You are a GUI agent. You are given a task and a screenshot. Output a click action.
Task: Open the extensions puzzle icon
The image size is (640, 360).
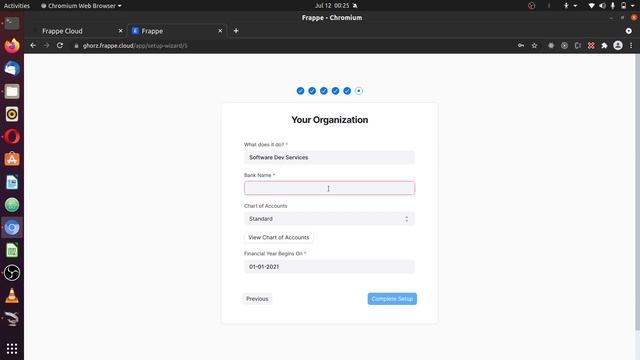(604, 45)
